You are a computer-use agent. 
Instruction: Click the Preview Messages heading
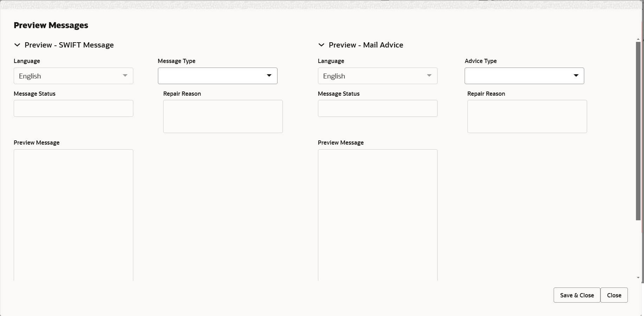[51, 25]
